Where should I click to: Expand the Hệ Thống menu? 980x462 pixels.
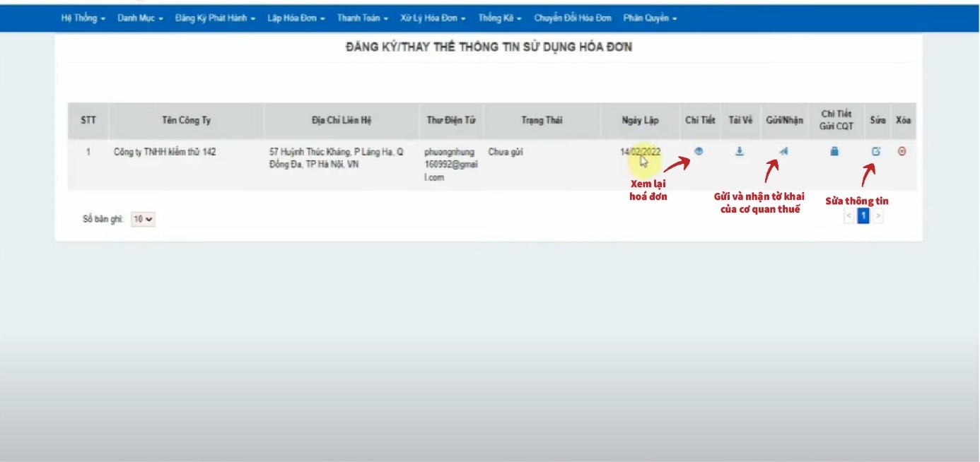83,18
